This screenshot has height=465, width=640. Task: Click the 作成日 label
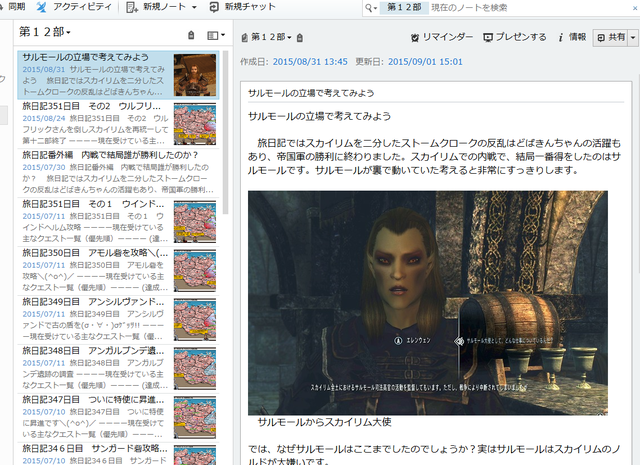(254, 62)
